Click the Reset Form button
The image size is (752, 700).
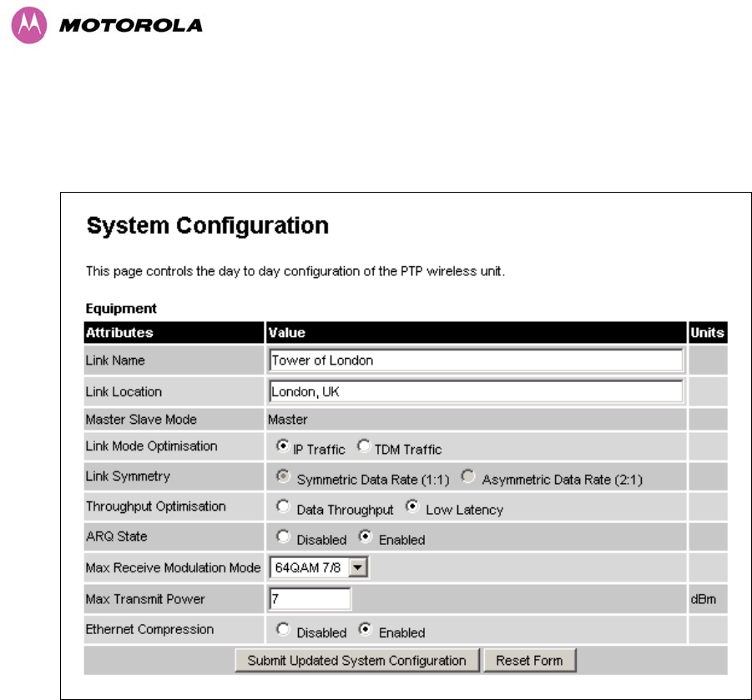(x=529, y=661)
